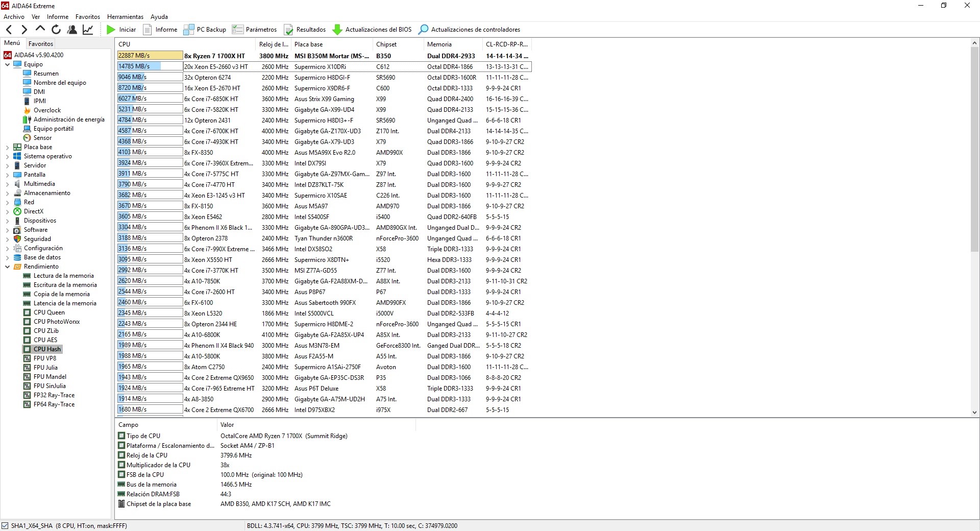Check Actualizaciones de controladores
The width and height of the screenshot is (980, 531).
469,30
